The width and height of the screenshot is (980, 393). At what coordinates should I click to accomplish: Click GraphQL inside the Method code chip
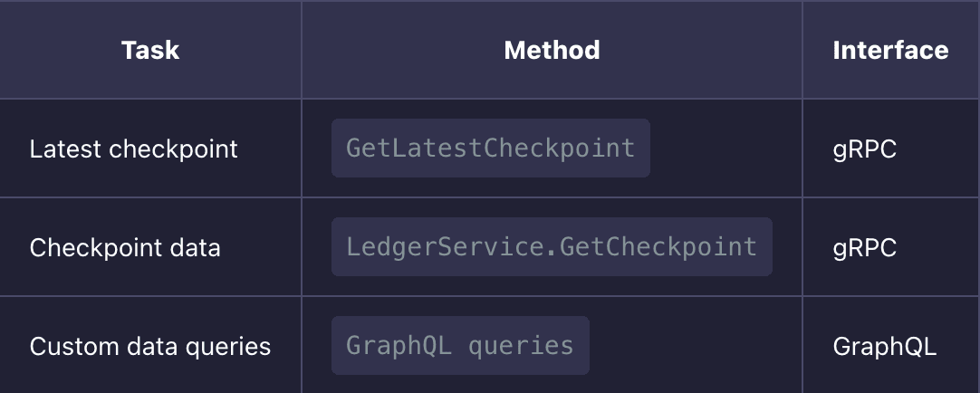point(399,345)
